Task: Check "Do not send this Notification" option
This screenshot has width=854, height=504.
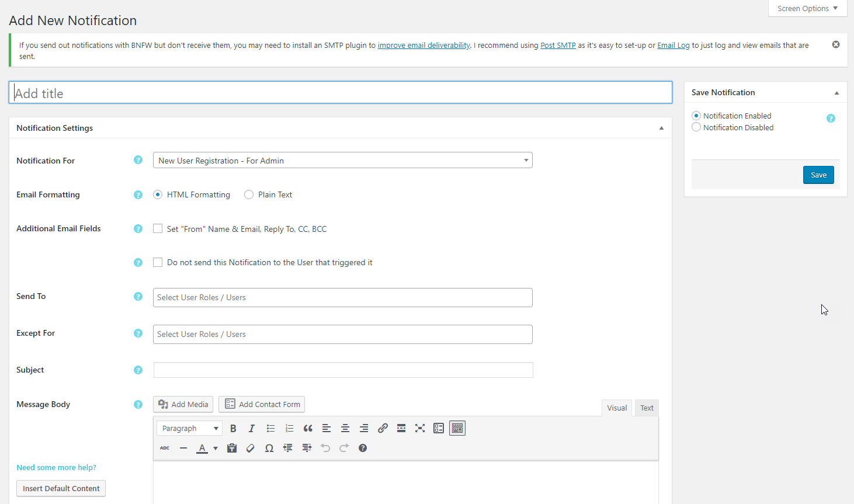Action: click(x=158, y=263)
